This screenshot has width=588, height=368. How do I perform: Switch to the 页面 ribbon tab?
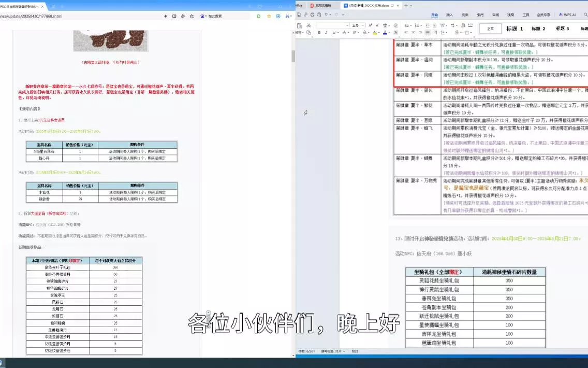[465, 15]
